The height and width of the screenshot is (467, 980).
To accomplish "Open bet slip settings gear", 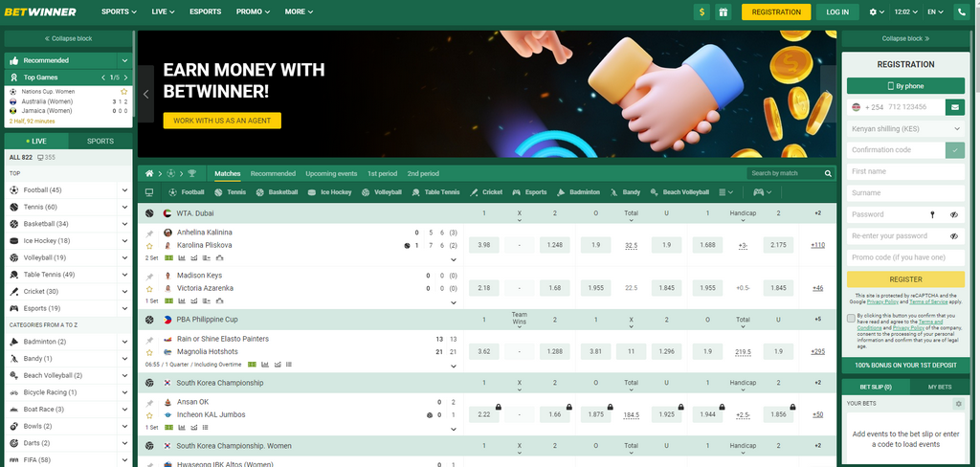I will (959, 404).
